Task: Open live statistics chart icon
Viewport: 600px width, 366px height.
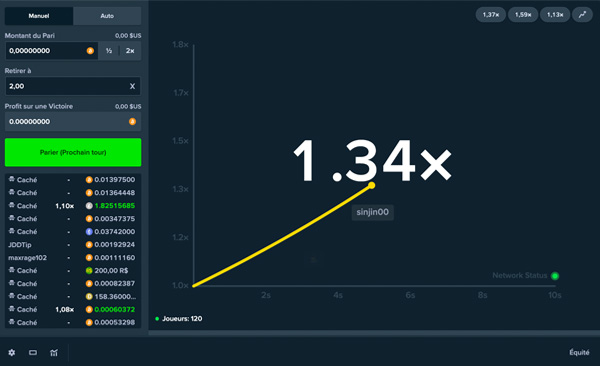Action: click(x=54, y=353)
